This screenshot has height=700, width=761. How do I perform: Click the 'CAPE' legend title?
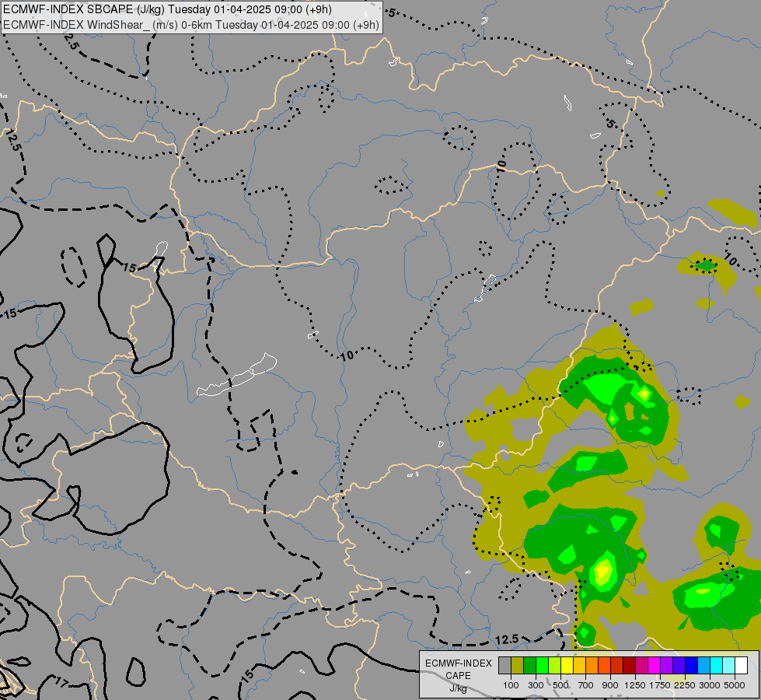[x=458, y=676]
